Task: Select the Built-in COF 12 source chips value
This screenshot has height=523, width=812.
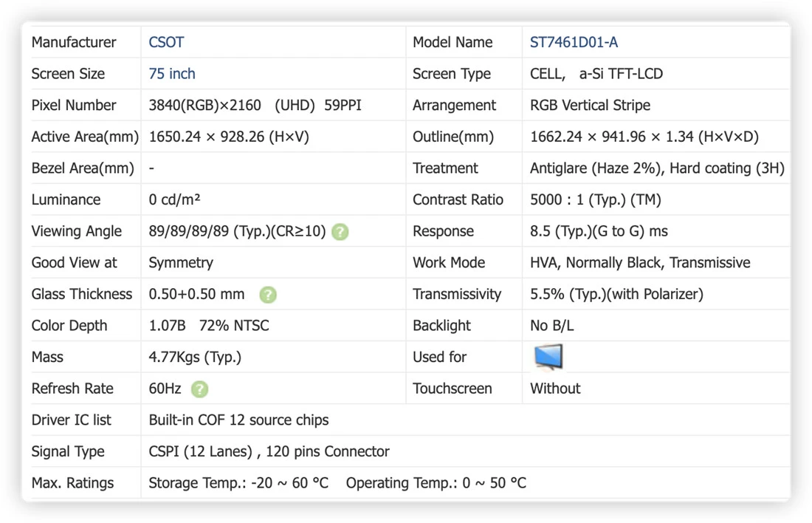Action: click(x=238, y=420)
